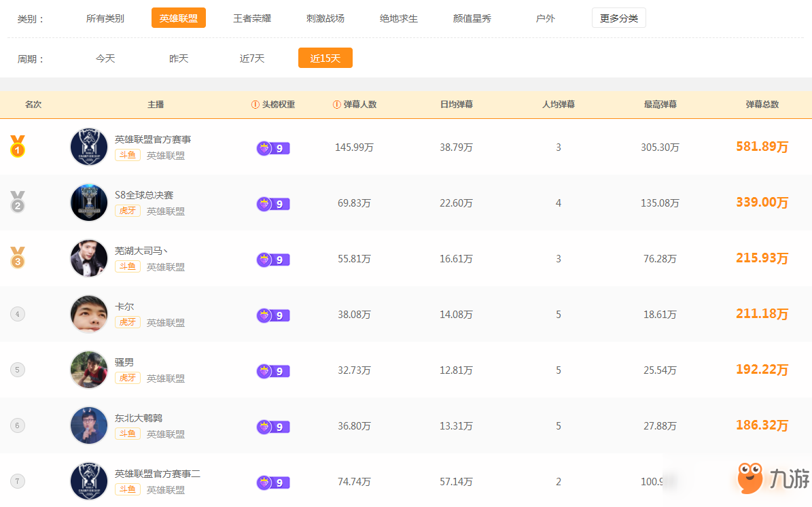Click the 人均弹幕 column header
This screenshot has height=507, width=812.
coord(559,105)
